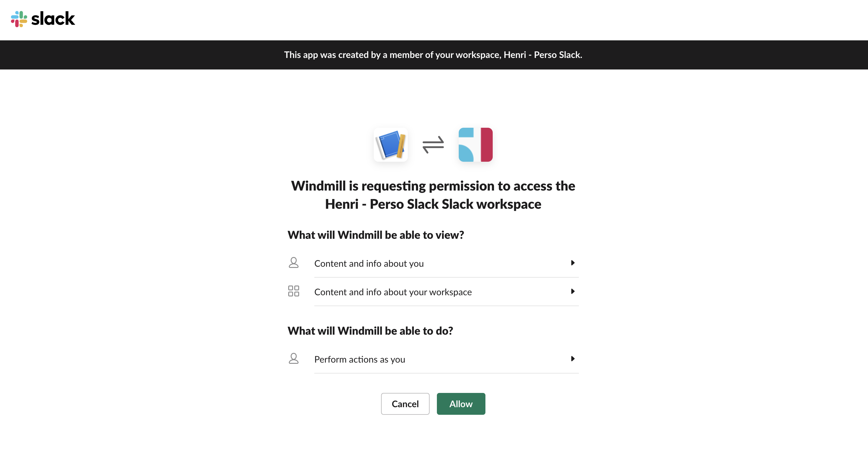Click the exchange arrows between app icons
Viewport: 868px width, 470px height.
(433, 144)
